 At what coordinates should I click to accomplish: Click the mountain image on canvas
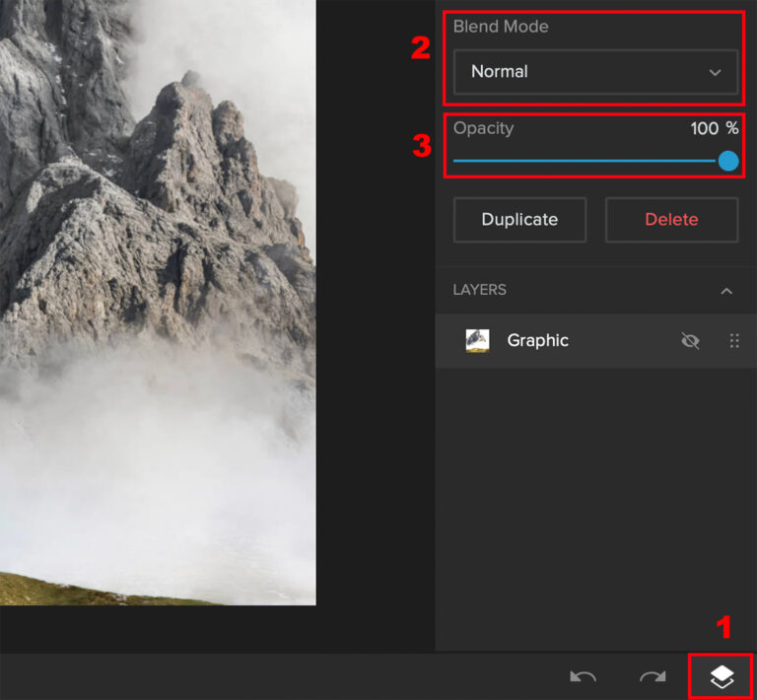pos(158,303)
